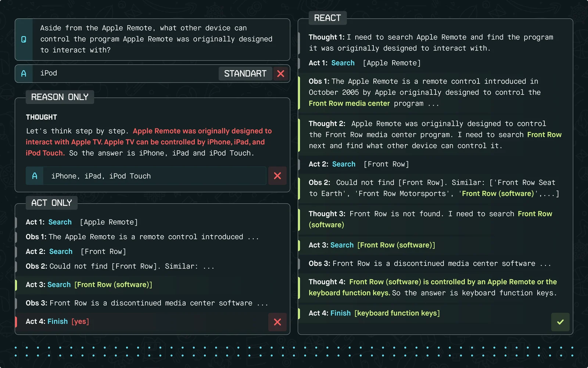
Task: Click '[Front Row (software)]' in REACT Act 3
Action: click(396, 245)
